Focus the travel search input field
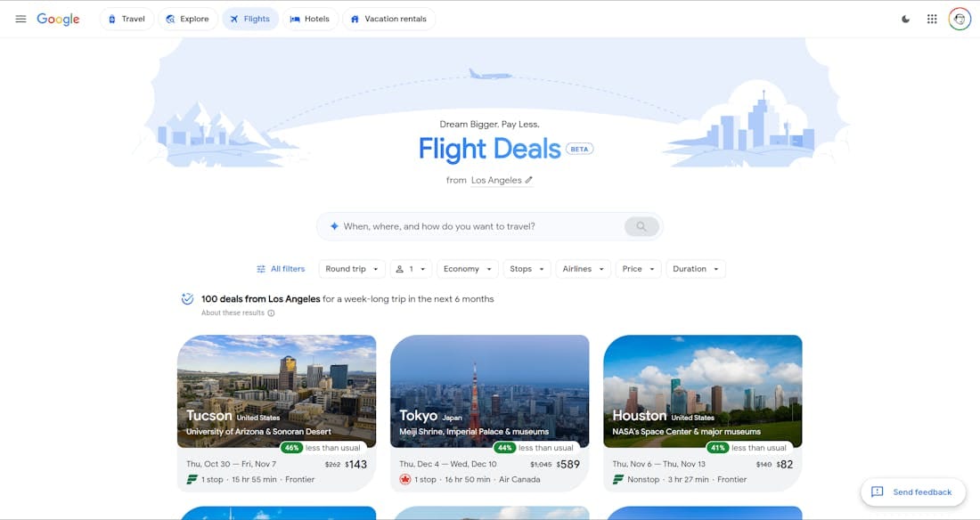The height and width of the screenshot is (520, 980). point(475,226)
